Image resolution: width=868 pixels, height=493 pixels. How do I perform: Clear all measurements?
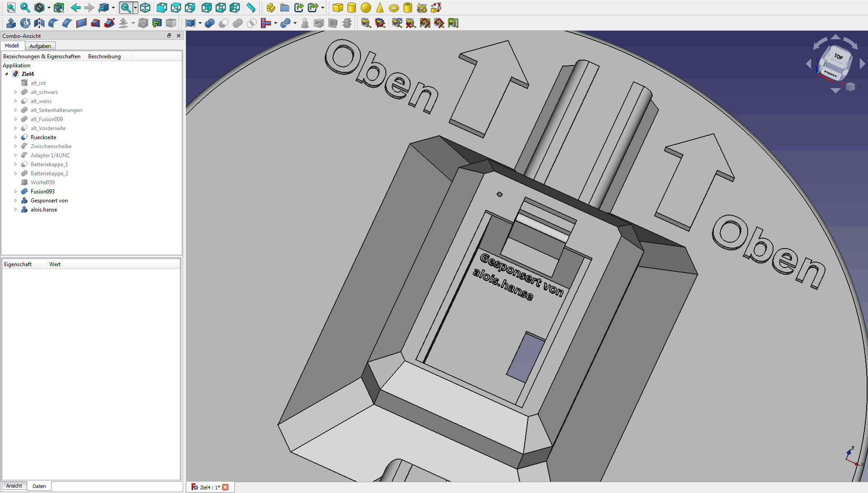tap(411, 23)
